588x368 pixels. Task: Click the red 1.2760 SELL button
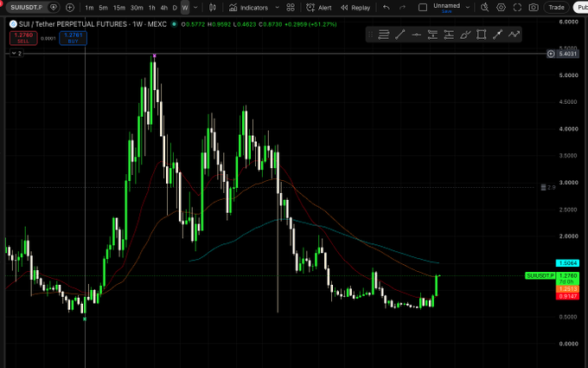pyautogui.click(x=23, y=38)
